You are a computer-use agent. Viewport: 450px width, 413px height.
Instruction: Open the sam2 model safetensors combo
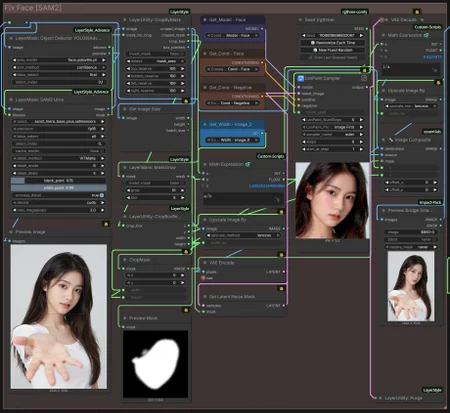point(59,121)
